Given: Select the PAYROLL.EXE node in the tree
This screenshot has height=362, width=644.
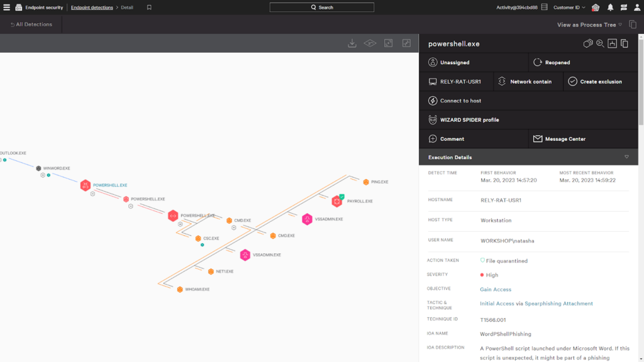Looking at the screenshot, I should coord(336,201).
